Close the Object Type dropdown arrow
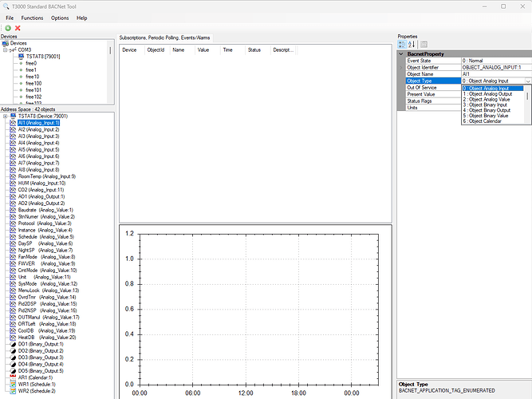Image resolution: width=532 pixels, height=399 pixels. tap(527, 81)
